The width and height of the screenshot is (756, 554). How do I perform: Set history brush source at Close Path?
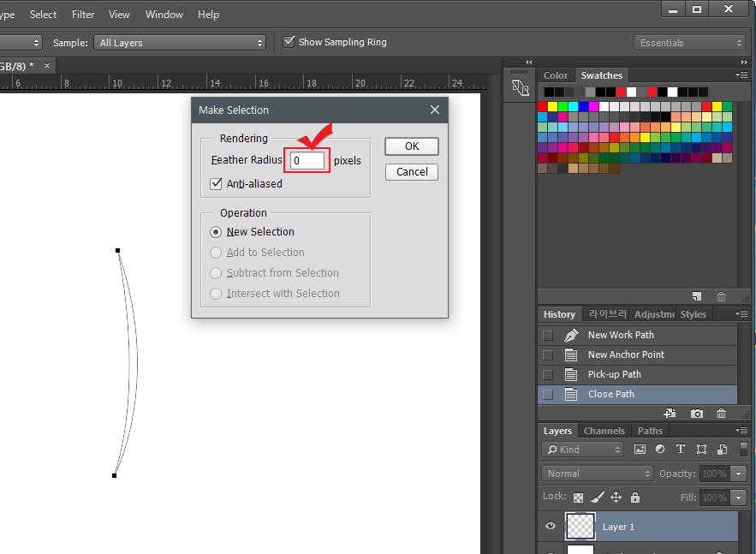coord(548,395)
